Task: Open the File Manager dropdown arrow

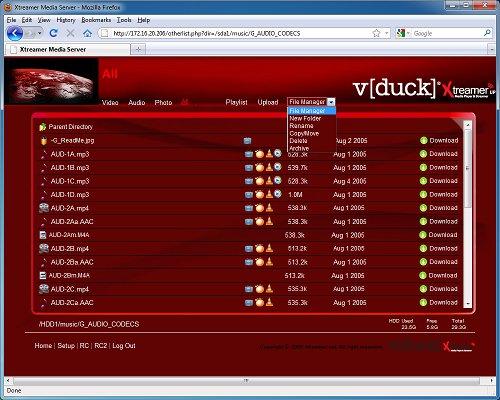Action: [x=331, y=102]
